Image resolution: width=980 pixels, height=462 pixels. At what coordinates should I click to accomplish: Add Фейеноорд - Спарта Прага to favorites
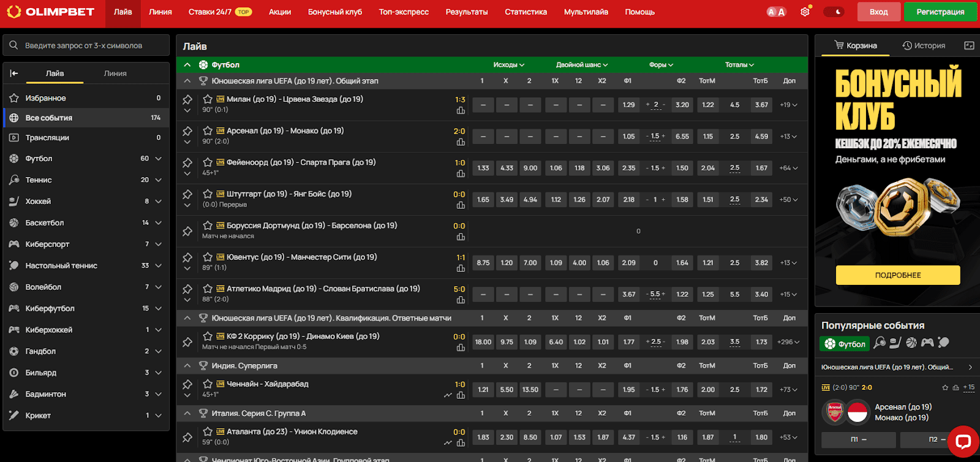pos(208,162)
